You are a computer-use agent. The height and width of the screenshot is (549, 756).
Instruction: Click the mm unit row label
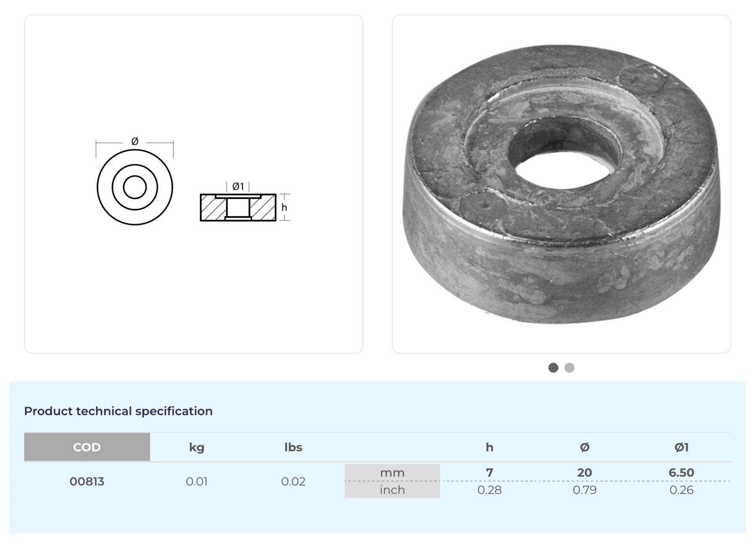pyautogui.click(x=392, y=473)
